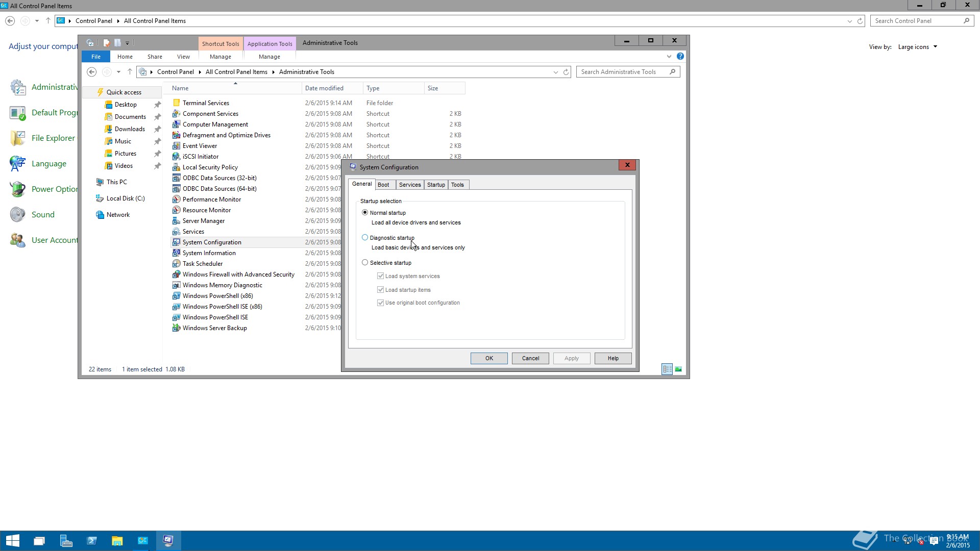The image size is (980, 551).
Task: Open Downloads in Quick access
Action: (130, 129)
